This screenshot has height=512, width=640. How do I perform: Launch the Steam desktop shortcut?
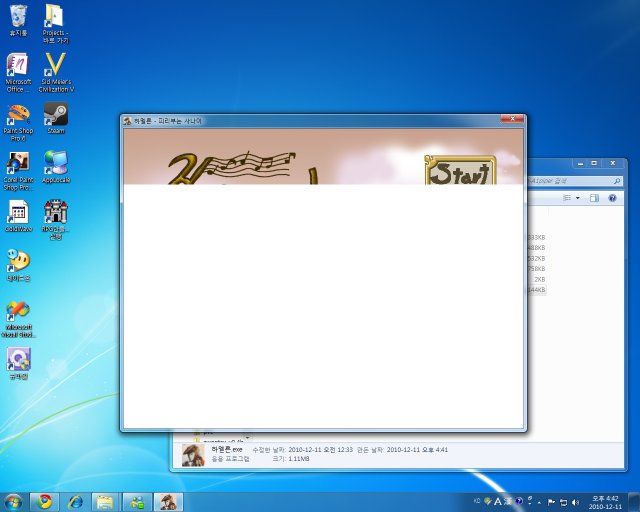[56, 118]
